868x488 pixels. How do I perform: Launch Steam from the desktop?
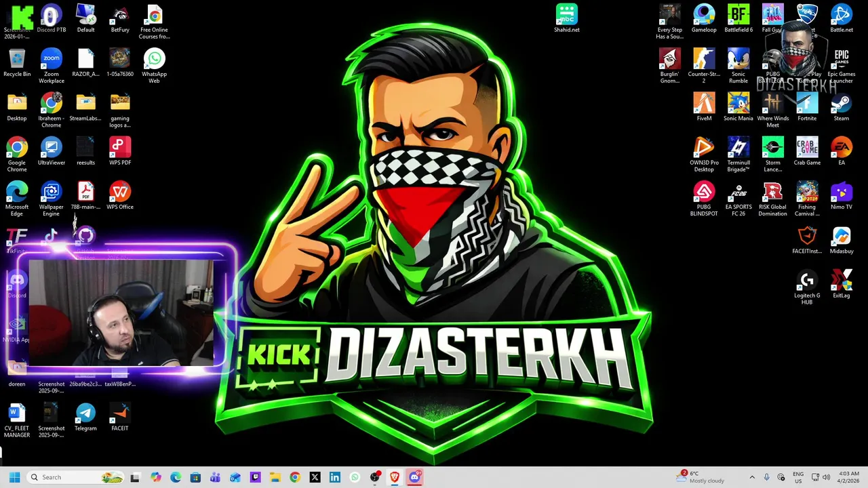pos(841,107)
